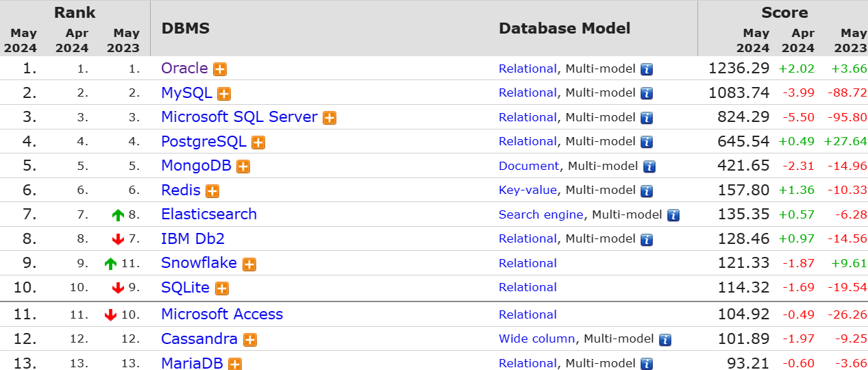Click the orange plus icon beside Redis
Viewport: 868px width, 370px height.
[212, 191]
